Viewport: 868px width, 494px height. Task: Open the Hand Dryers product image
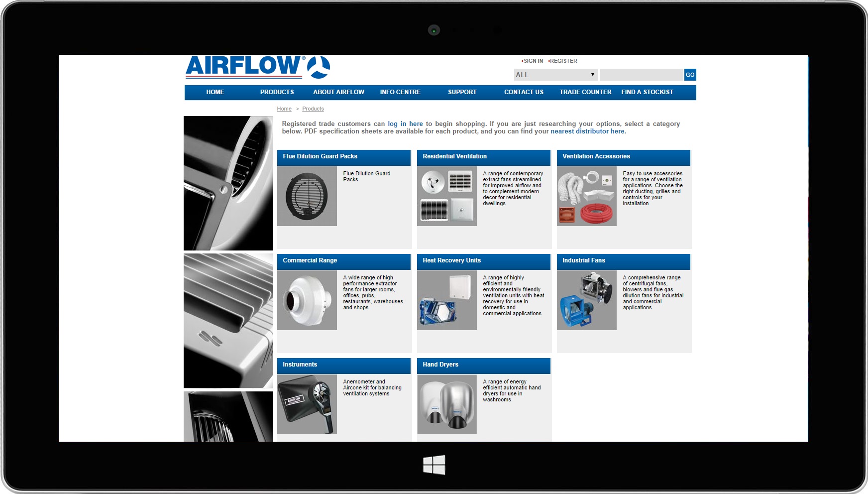pos(446,404)
